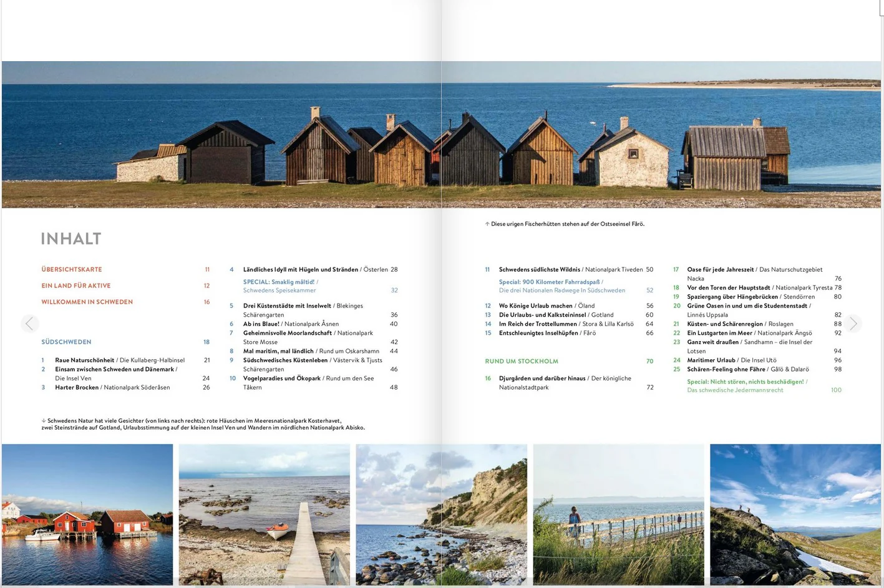
Task: Click the next page arrow on the right
Action: (x=853, y=324)
